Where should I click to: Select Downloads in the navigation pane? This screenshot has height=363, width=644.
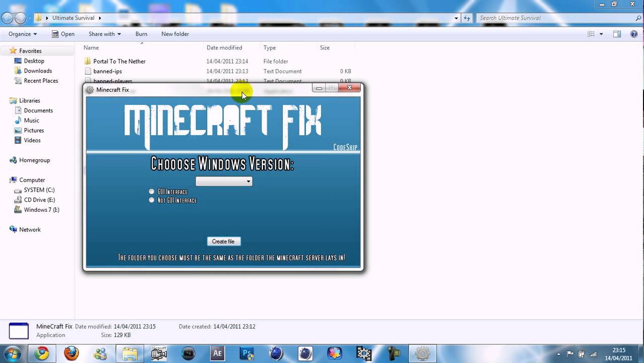(x=38, y=71)
